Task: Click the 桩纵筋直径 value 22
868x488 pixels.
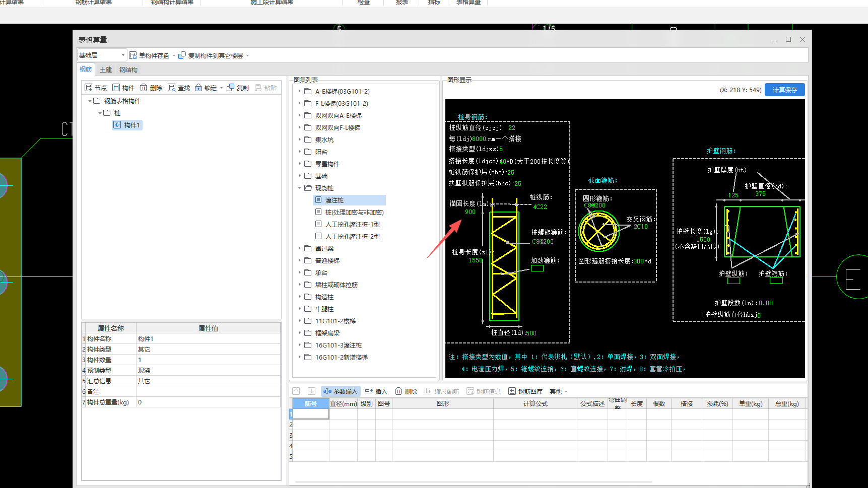Action: (512, 128)
